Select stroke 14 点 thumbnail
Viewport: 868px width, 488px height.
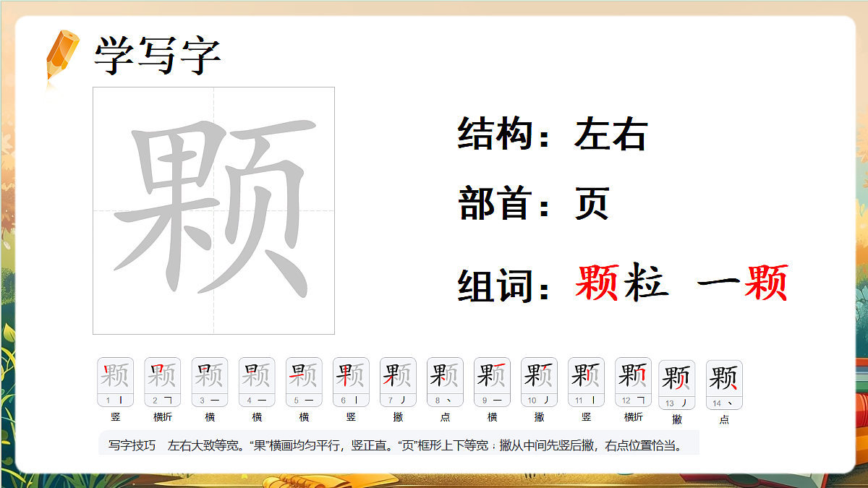coord(724,385)
